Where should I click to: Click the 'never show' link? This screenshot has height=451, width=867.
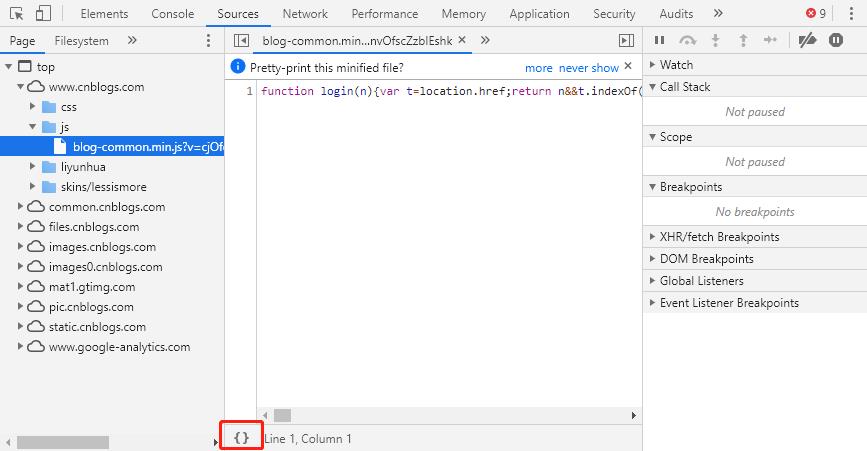click(x=588, y=68)
